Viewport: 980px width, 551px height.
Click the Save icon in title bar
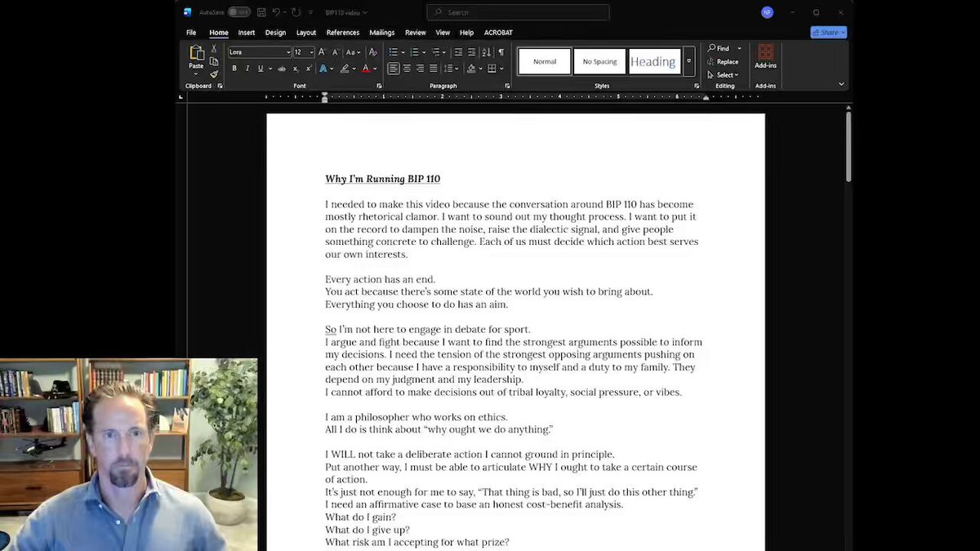(261, 12)
